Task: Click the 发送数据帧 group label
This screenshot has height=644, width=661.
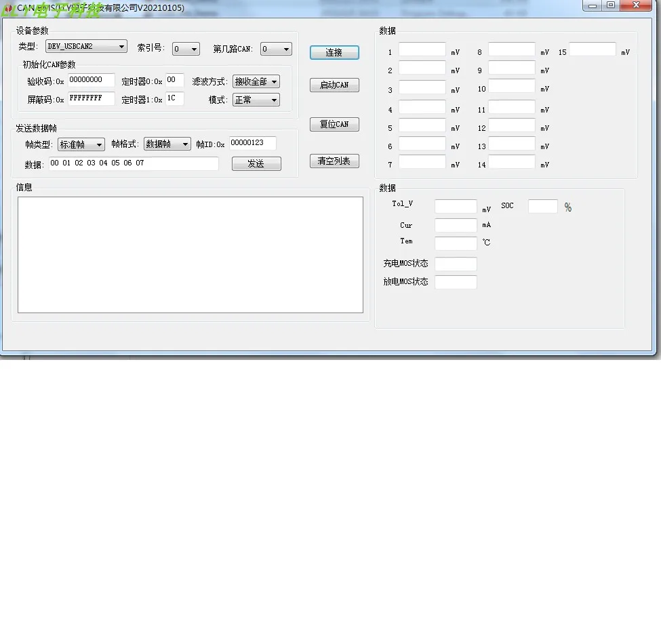Action: (36, 128)
